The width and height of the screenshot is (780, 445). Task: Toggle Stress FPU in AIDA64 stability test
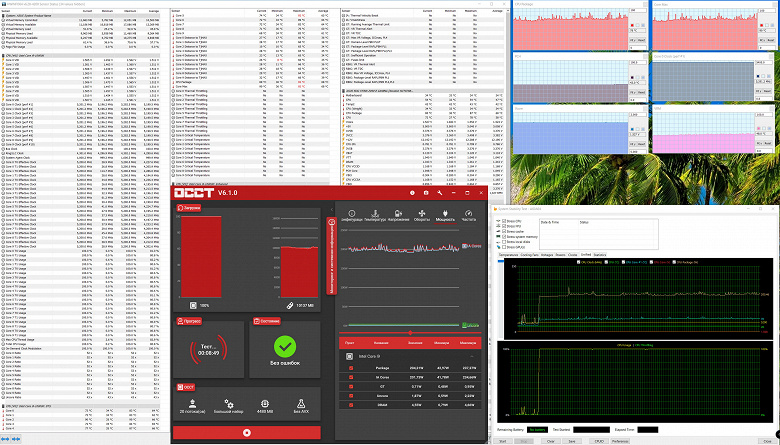504,226
